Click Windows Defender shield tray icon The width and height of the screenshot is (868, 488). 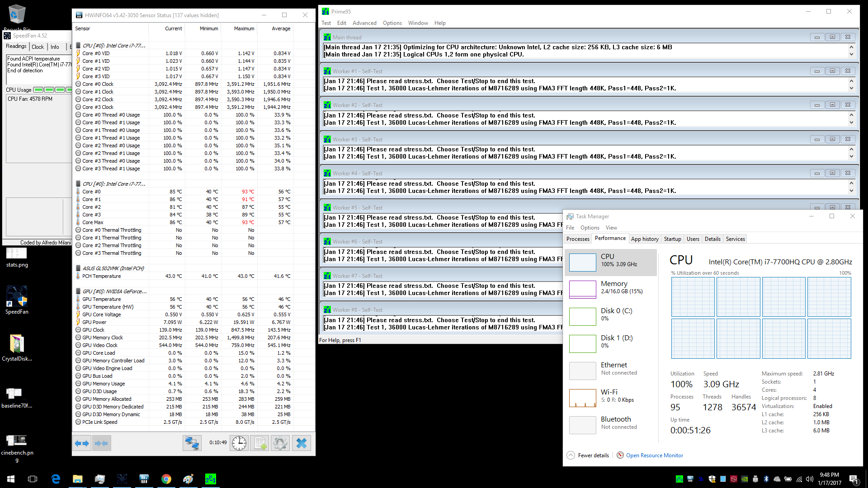pyautogui.click(x=712, y=479)
